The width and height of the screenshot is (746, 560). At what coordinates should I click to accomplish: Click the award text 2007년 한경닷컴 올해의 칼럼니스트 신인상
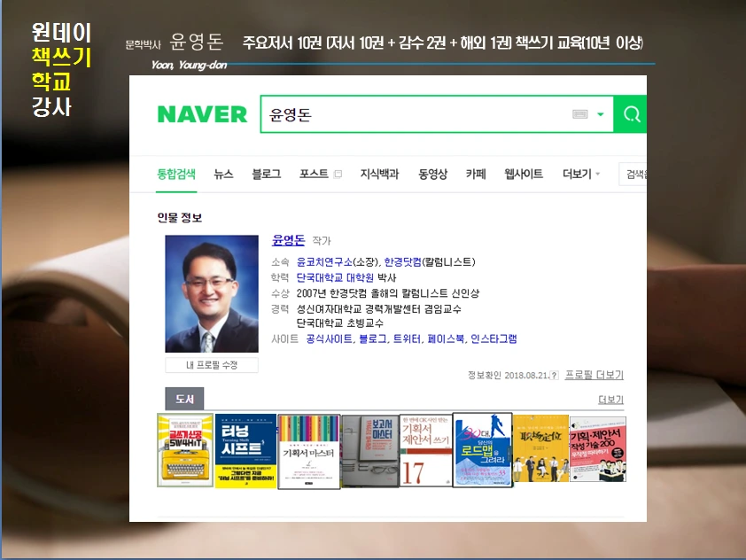click(388, 293)
